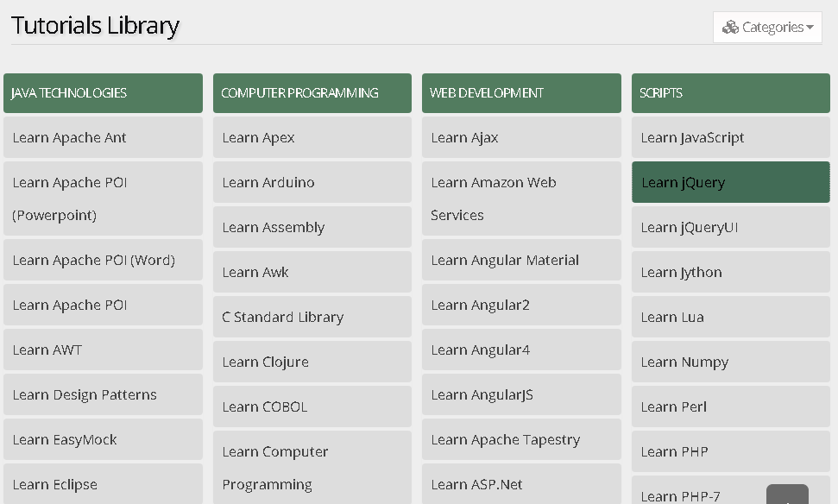Click the scroll-to-top button in the bottom-right corner

(x=787, y=495)
